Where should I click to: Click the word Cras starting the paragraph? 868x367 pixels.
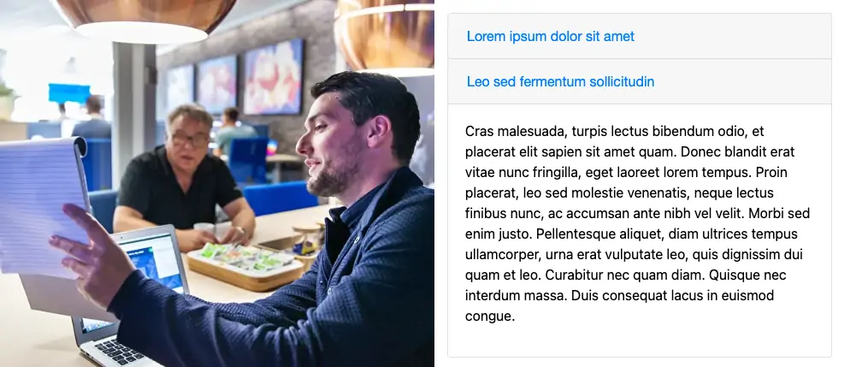[x=480, y=131]
